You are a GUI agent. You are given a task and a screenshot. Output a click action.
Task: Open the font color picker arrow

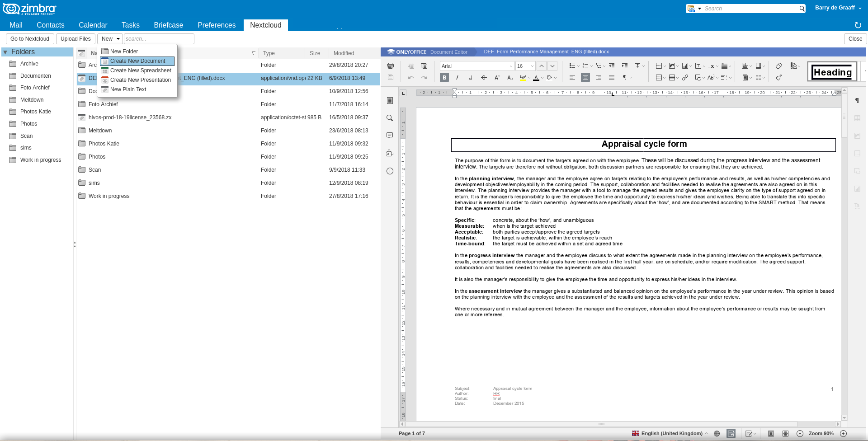(542, 78)
